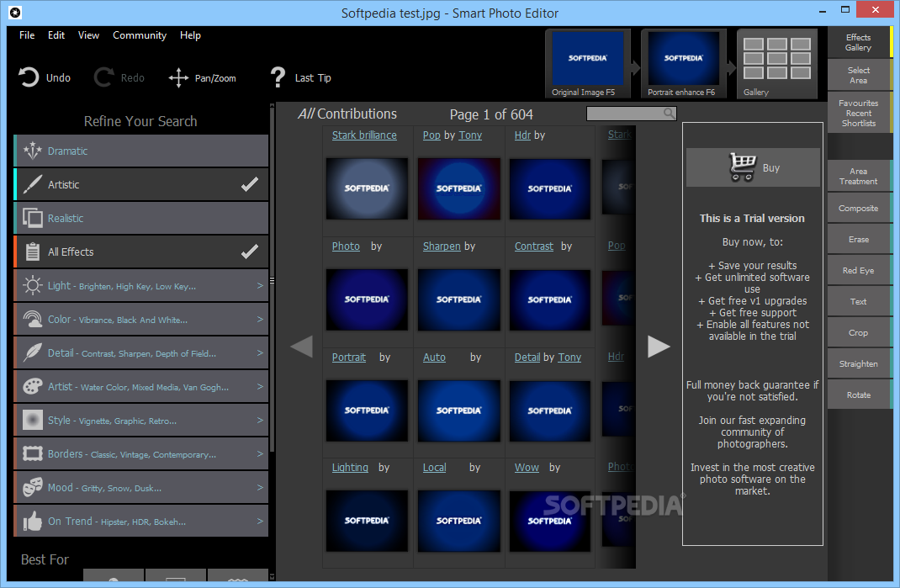Screen dimensions: 900x588
Task: Click the Select Area button
Action: coord(859,75)
